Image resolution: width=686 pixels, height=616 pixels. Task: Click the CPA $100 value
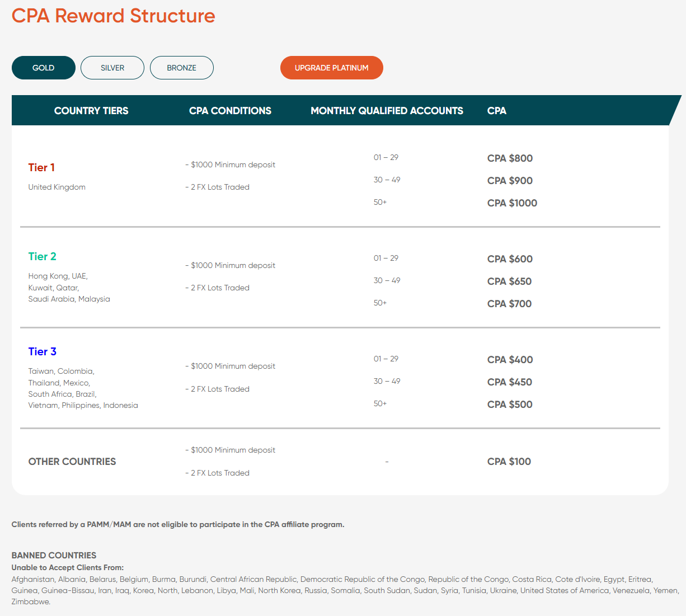click(x=509, y=462)
